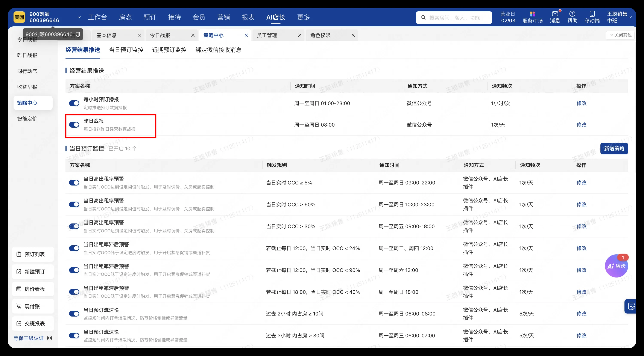Click the 帮助 help icon
The width and height of the screenshot is (644, 356).
pos(573,15)
